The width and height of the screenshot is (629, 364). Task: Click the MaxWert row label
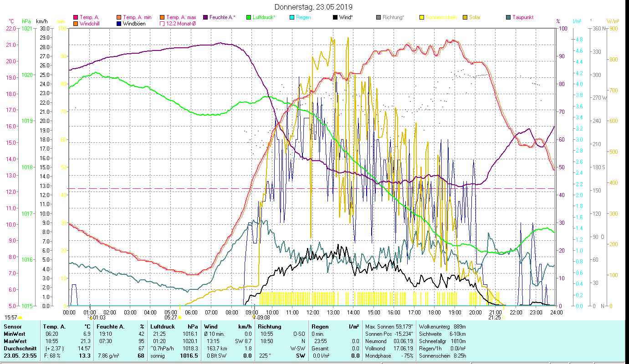(15, 341)
